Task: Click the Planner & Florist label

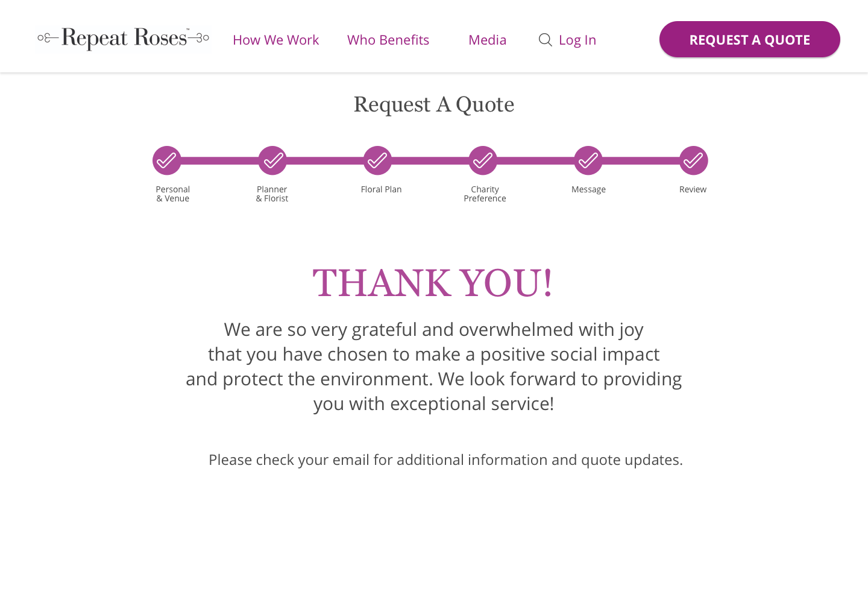Action: coord(272,194)
